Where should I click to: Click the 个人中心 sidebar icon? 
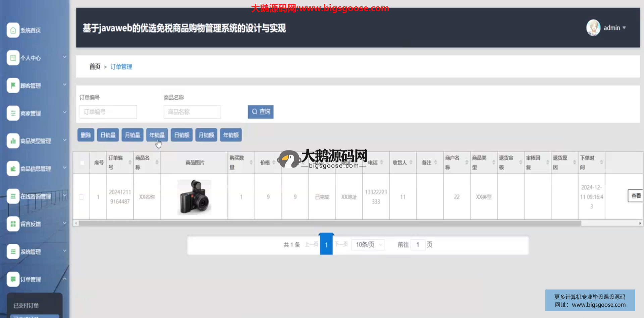pyautogui.click(x=13, y=58)
